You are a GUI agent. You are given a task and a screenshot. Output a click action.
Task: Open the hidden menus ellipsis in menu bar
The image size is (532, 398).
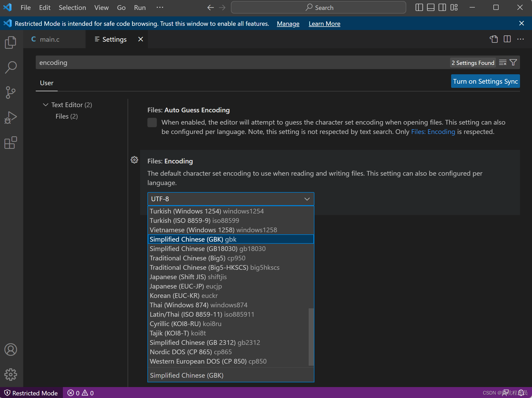click(160, 8)
